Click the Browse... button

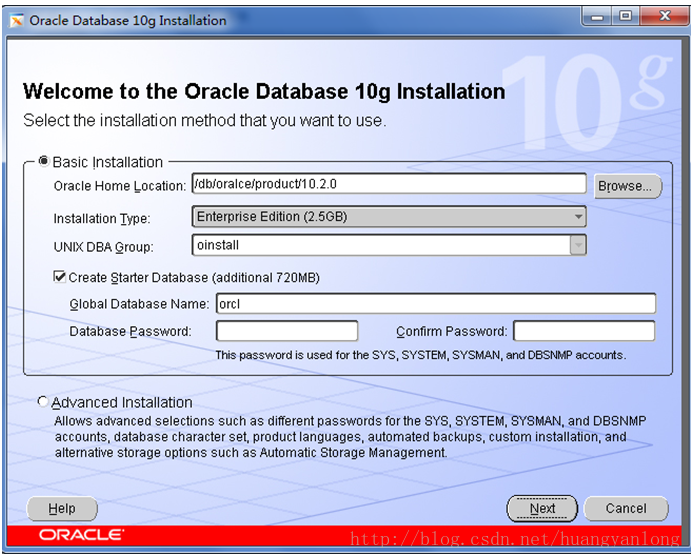tap(628, 186)
